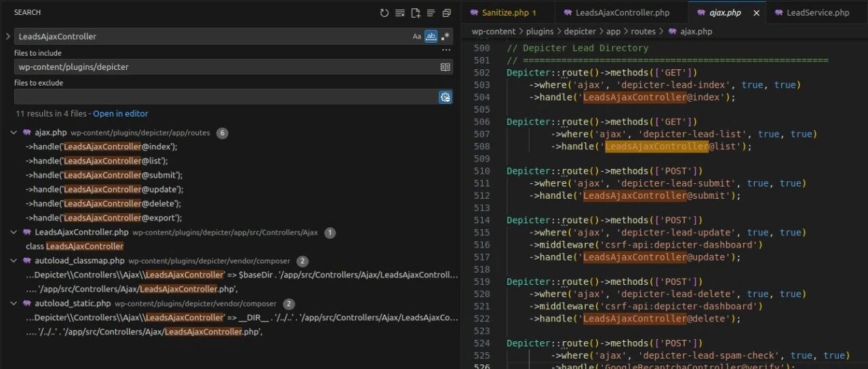The height and width of the screenshot is (369, 868).
Task: Open search results in editor link
Action: [x=120, y=114]
